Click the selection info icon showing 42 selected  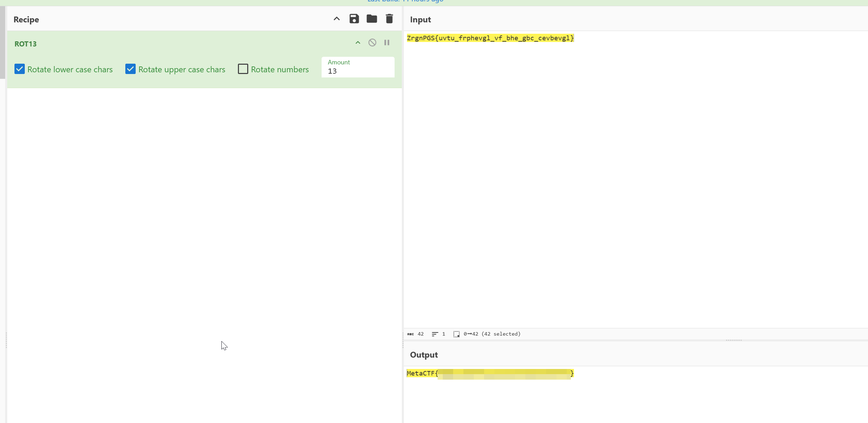tap(456, 334)
